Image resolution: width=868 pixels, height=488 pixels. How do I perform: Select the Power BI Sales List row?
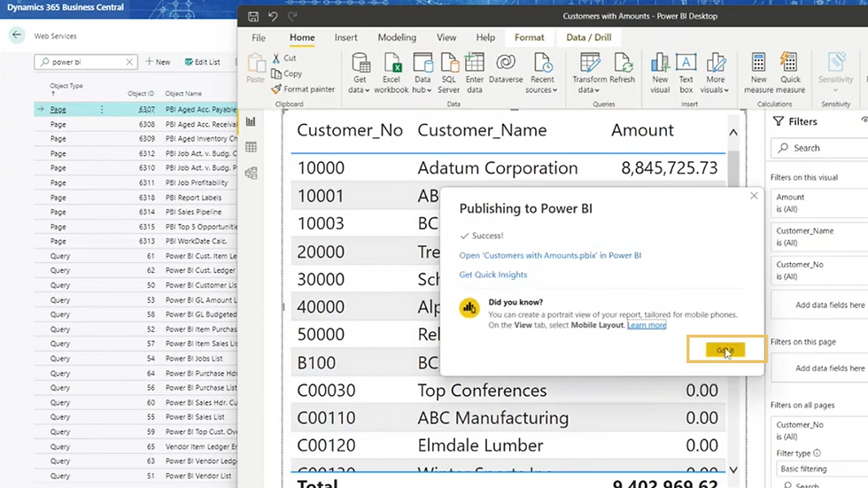point(136,417)
